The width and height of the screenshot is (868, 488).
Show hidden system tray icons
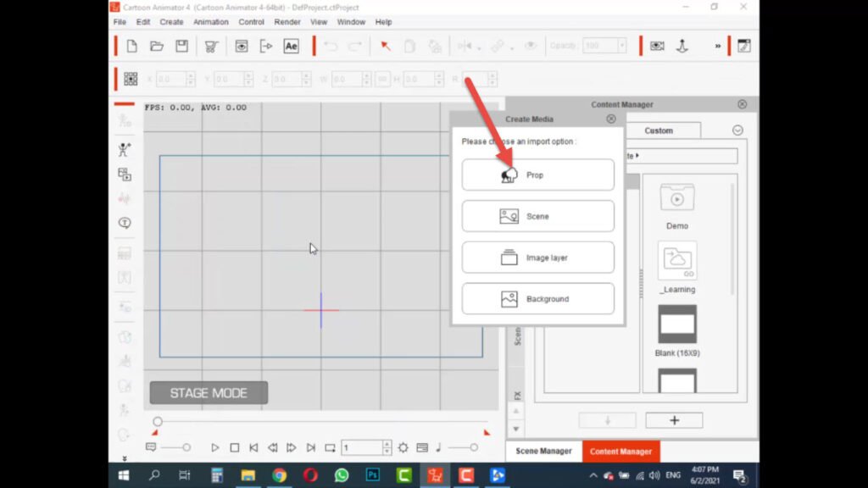[x=593, y=476]
